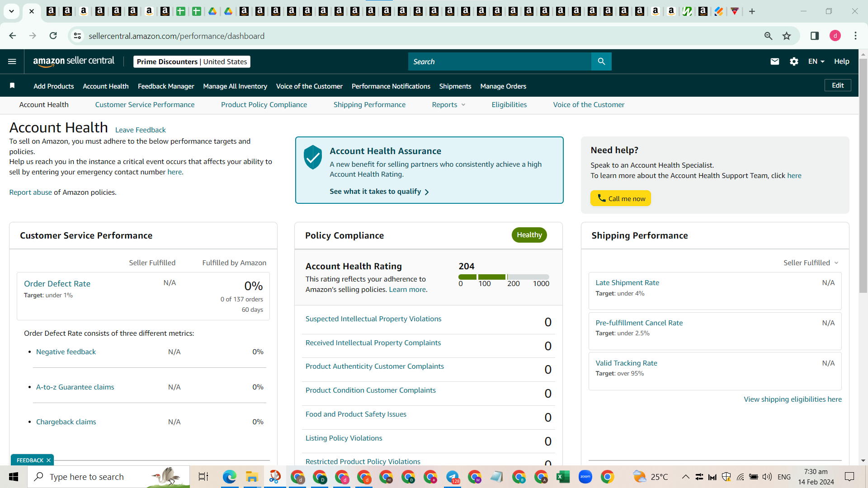The height and width of the screenshot is (488, 868).
Task: Show hidden system tray icons chevron
Action: pos(685,477)
